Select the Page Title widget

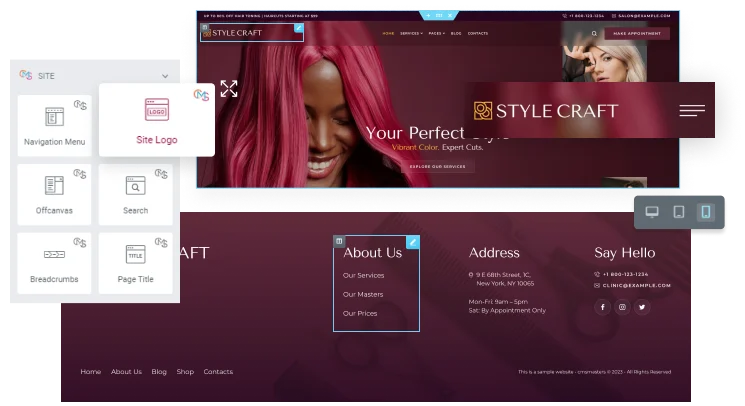tap(135, 263)
